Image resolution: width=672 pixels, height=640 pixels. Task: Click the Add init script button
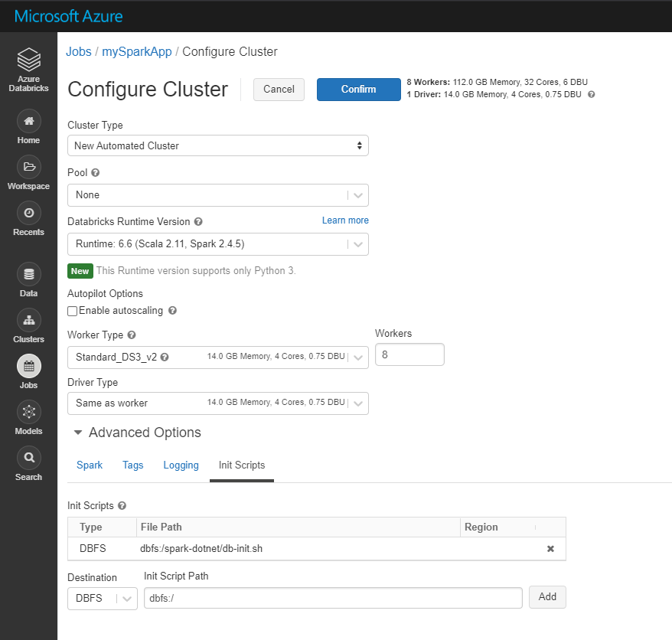tap(547, 596)
